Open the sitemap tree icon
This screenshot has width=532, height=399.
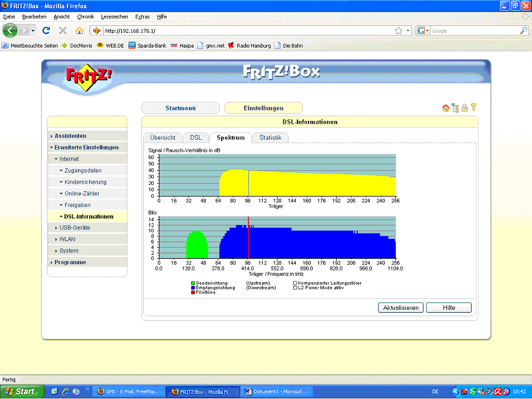coord(455,108)
